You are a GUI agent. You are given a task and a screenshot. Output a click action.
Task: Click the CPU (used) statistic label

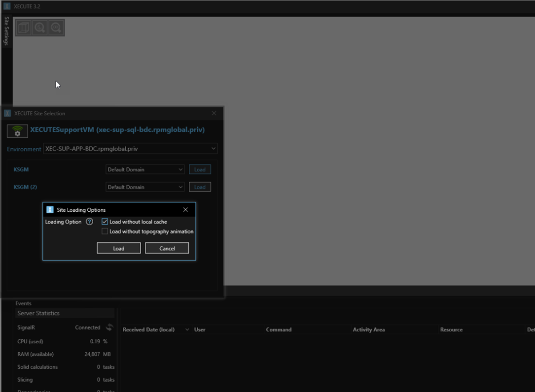pyautogui.click(x=30, y=341)
